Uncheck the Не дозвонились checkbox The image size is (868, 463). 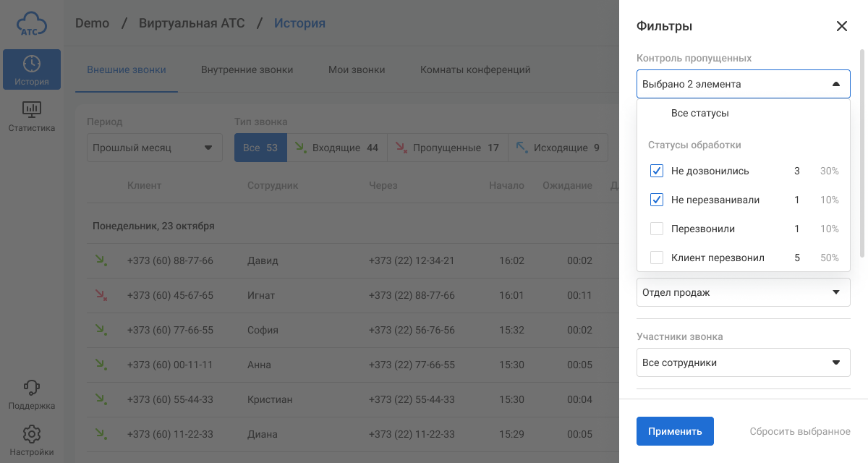tap(657, 171)
